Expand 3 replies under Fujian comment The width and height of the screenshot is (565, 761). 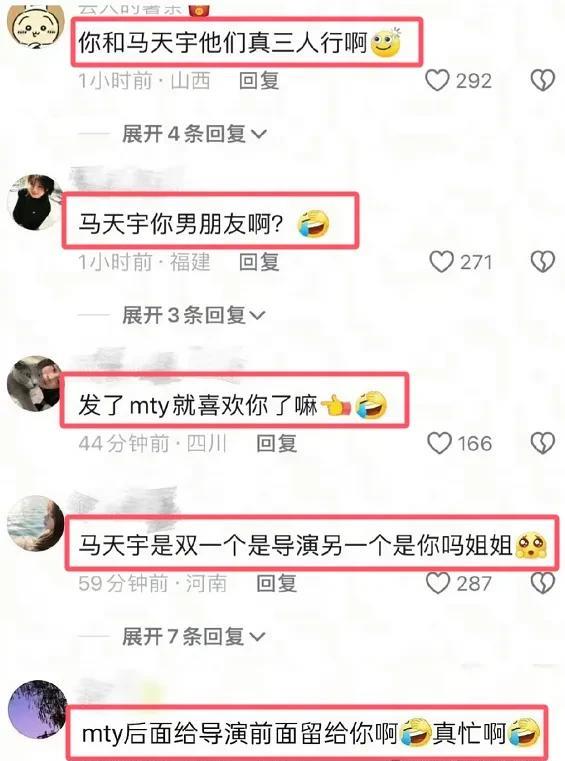(x=194, y=315)
